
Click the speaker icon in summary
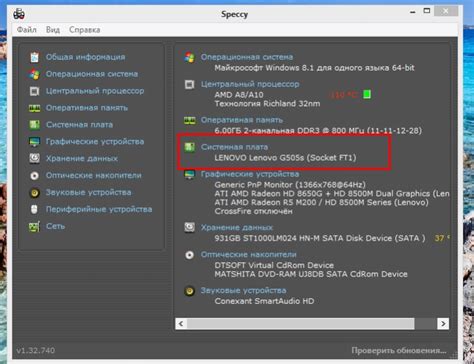click(x=190, y=291)
